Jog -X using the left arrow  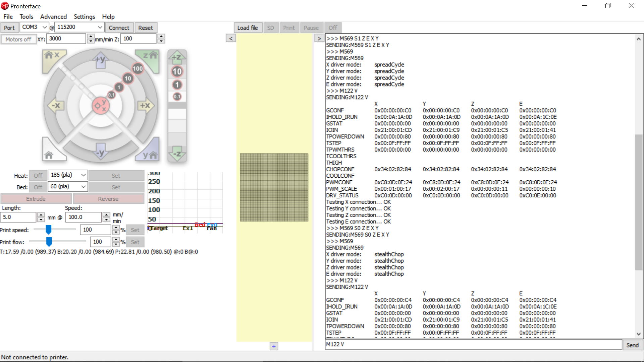click(x=56, y=106)
